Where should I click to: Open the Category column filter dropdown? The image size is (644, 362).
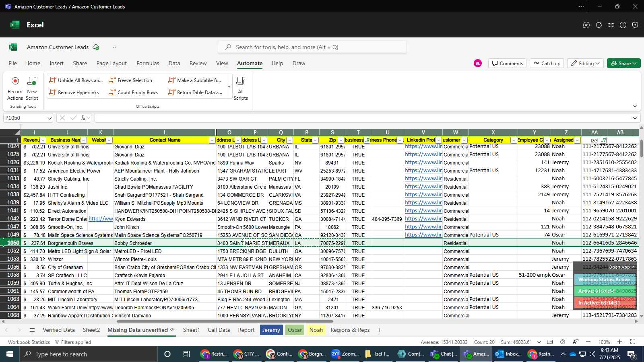(x=514, y=140)
